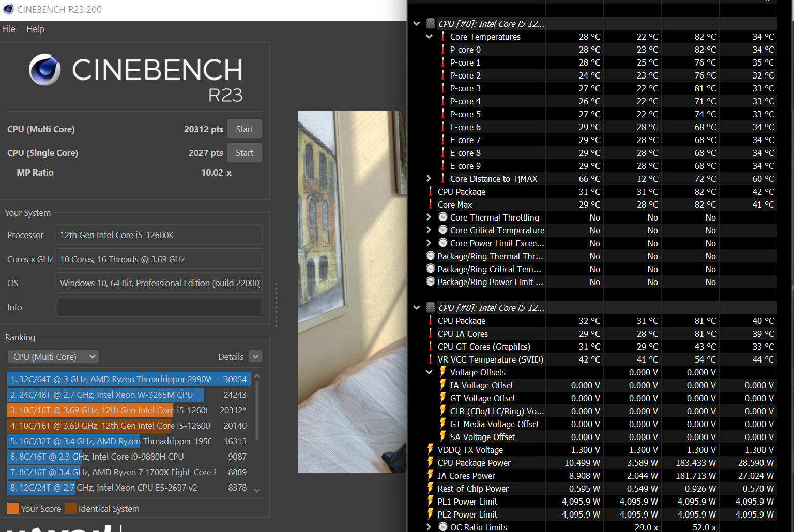794x532 pixels.
Task: Click lightning bolt icon beside VDDQ TX Voltage
Action: [x=431, y=449]
